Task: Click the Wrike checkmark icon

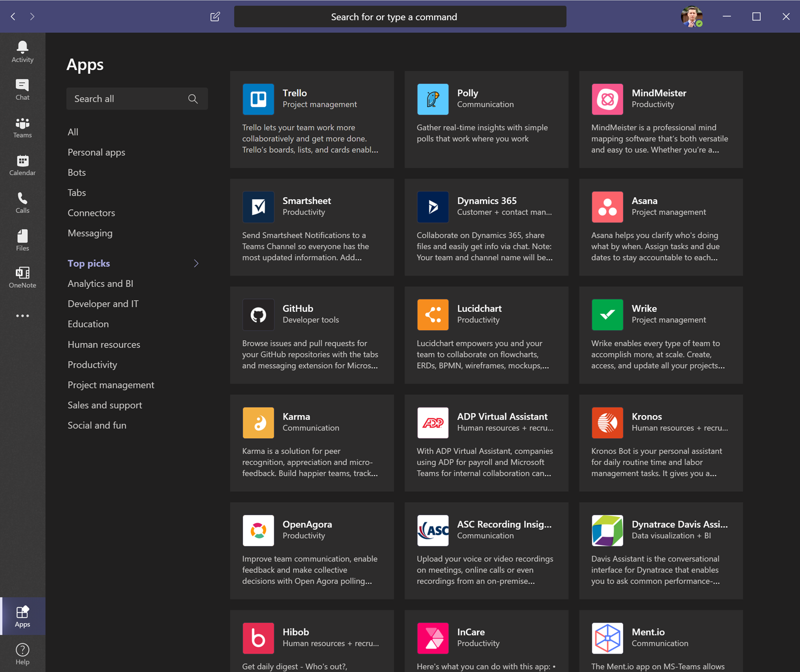Action: click(x=607, y=315)
